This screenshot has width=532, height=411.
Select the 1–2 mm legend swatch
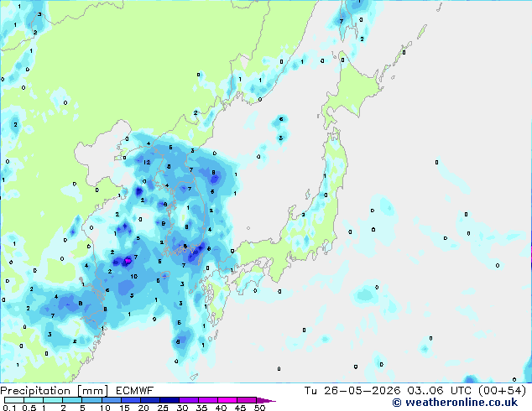(x=53, y=400)
